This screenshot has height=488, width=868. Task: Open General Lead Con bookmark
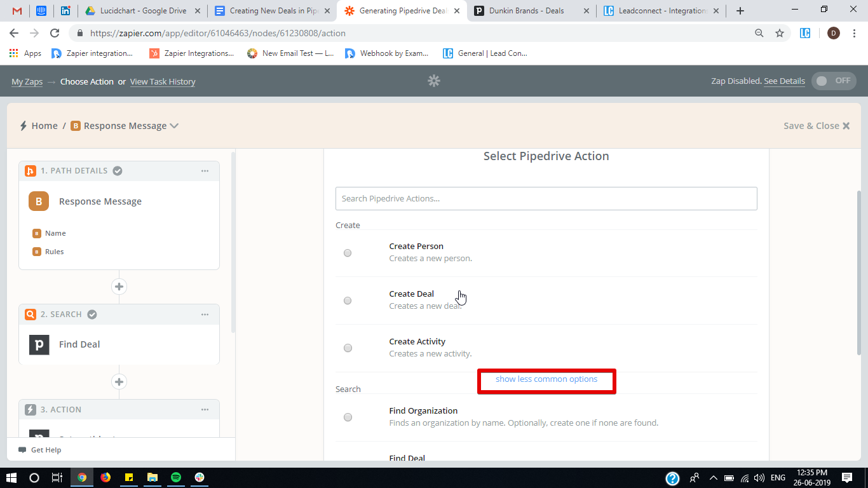485,53
